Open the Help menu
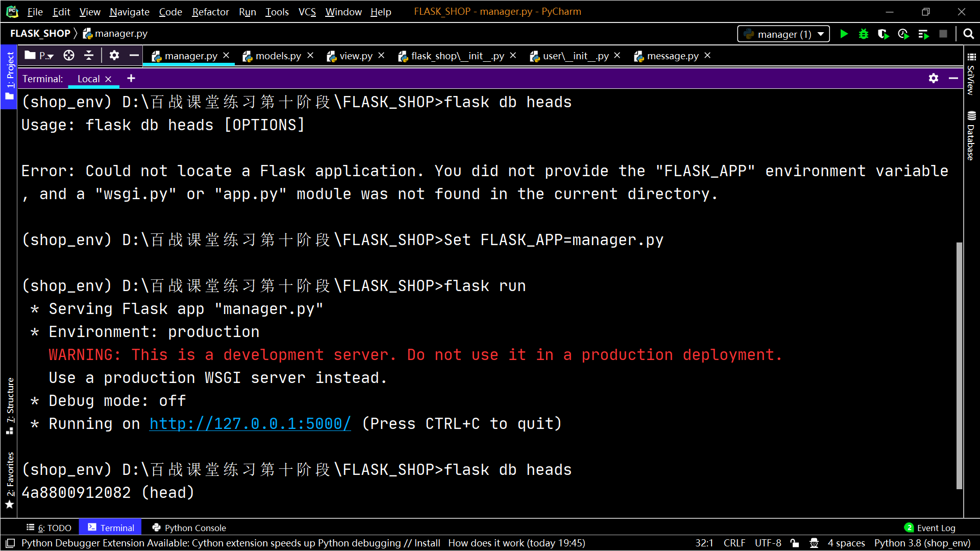 point(381,12)
